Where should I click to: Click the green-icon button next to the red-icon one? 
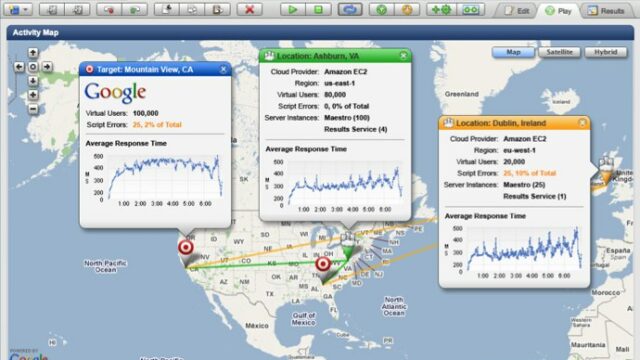tap(135, 9)
